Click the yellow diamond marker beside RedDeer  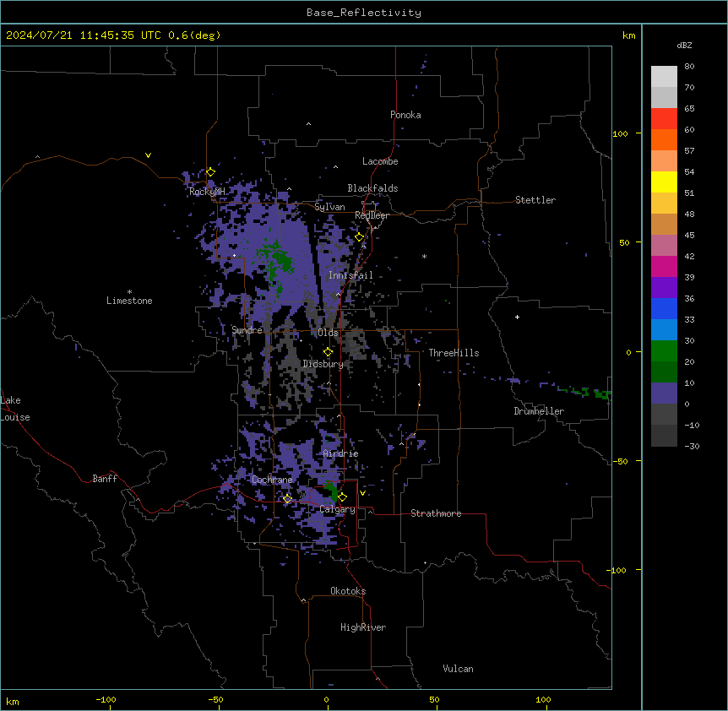point(360,237)
